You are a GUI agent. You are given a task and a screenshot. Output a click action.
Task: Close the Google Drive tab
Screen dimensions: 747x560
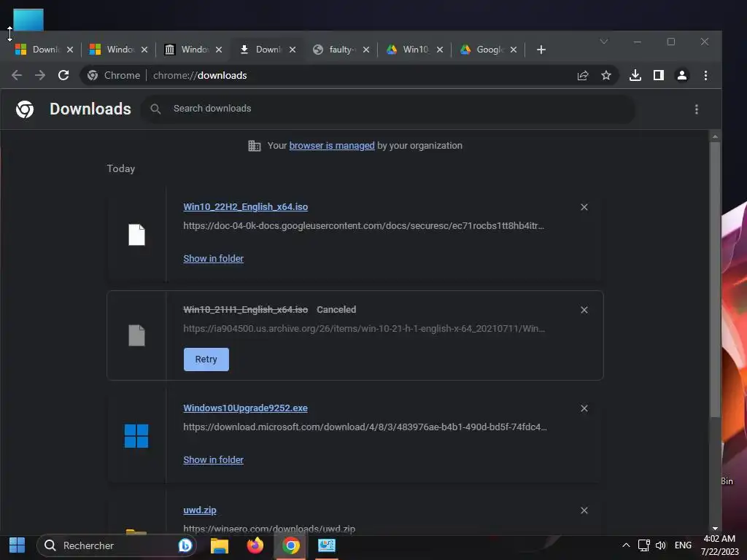(x=513, y=50)
